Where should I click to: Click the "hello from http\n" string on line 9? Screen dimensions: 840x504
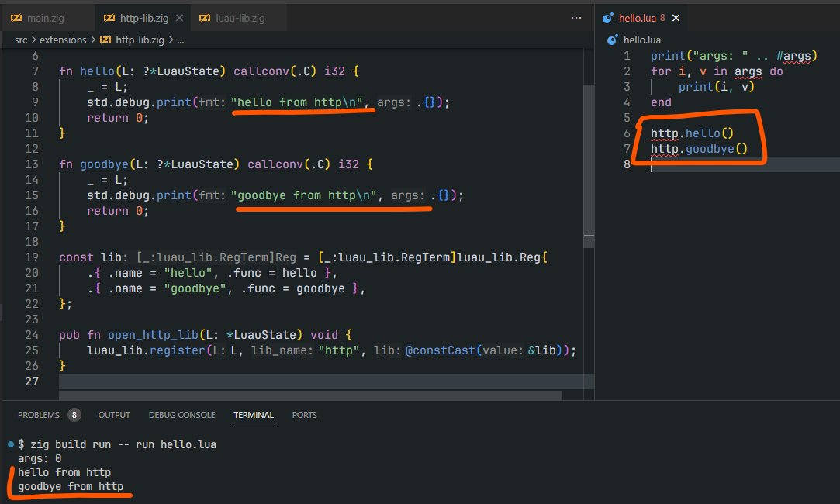pyautogui.click(x=296, y=102)
